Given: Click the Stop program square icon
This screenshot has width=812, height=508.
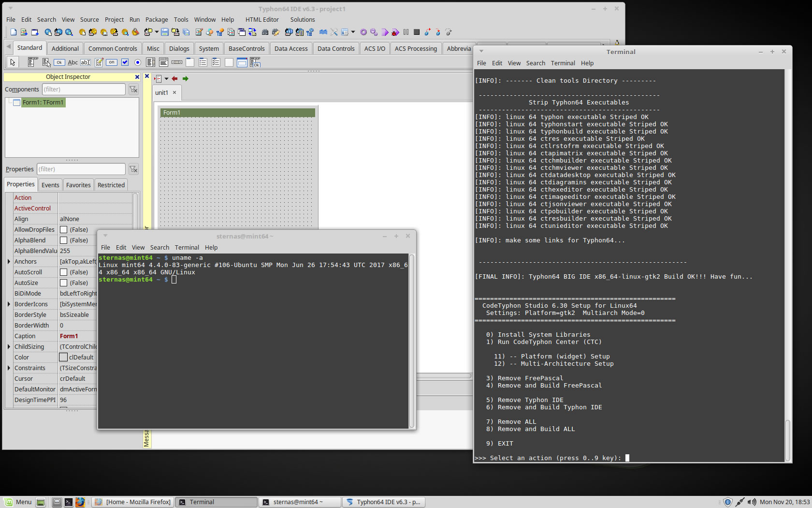Looking at the screenshot, I should 417,32.
